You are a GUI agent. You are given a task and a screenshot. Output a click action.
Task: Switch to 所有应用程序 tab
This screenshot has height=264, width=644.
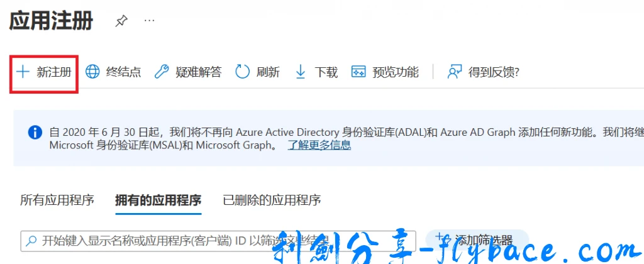[57, 201]
